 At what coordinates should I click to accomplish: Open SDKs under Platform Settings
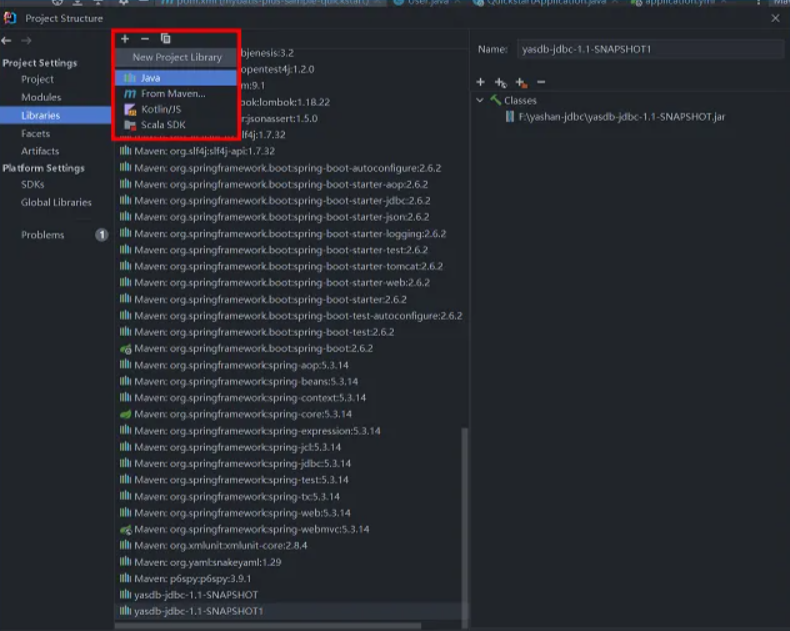pyautogui.click(x=33, y=184)
